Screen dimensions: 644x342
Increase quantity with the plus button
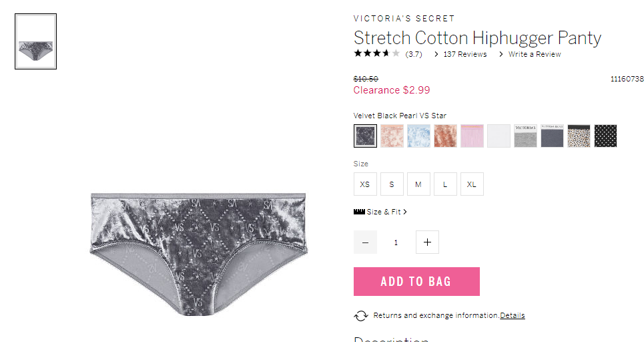tap(427, 242)
